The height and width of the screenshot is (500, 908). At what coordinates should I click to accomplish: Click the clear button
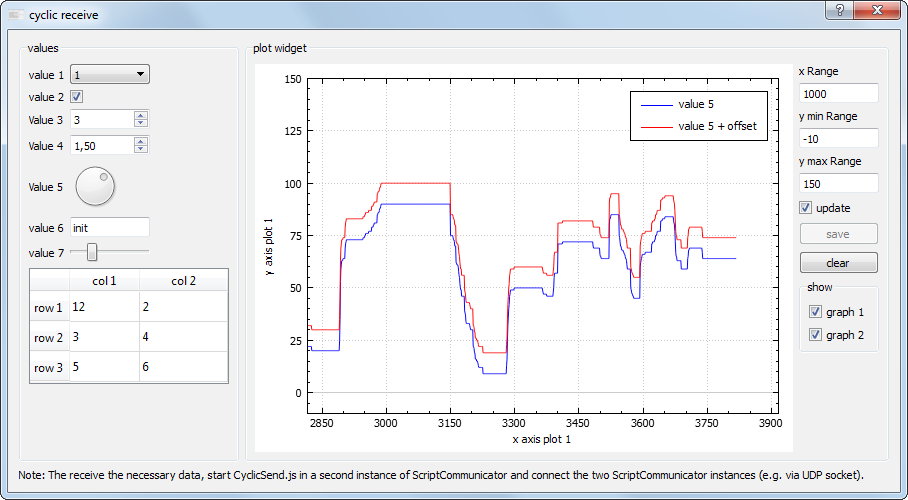[839, 262]
